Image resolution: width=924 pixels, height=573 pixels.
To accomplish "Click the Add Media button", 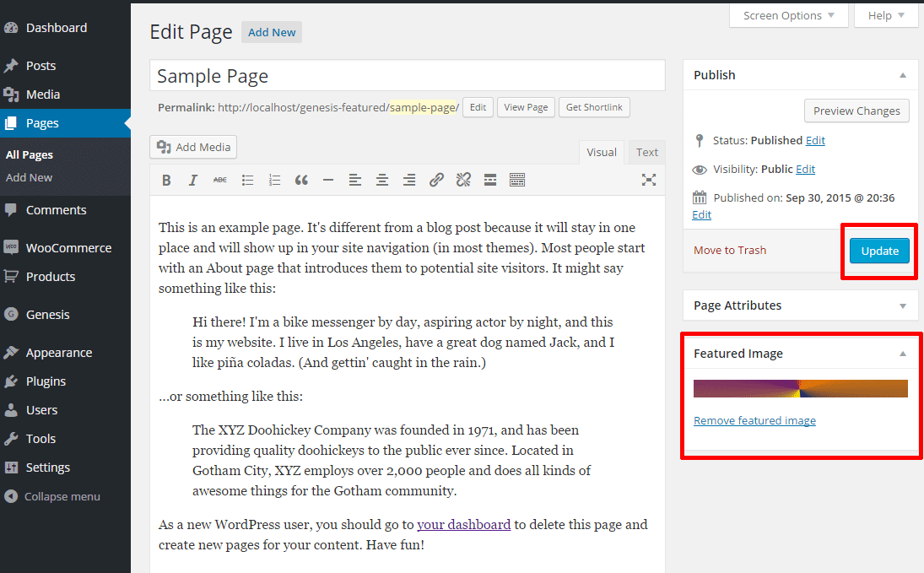I will [193, 148].
